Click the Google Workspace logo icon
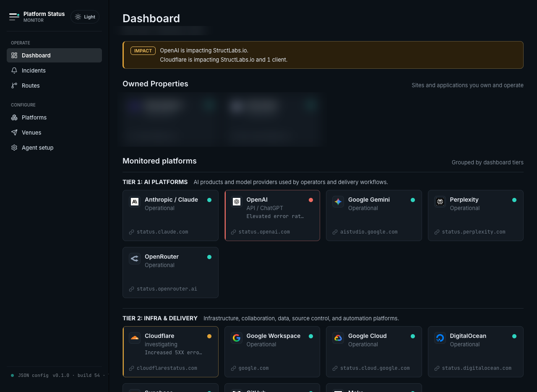Screen dimensions: 537x392 click(237, 338)
